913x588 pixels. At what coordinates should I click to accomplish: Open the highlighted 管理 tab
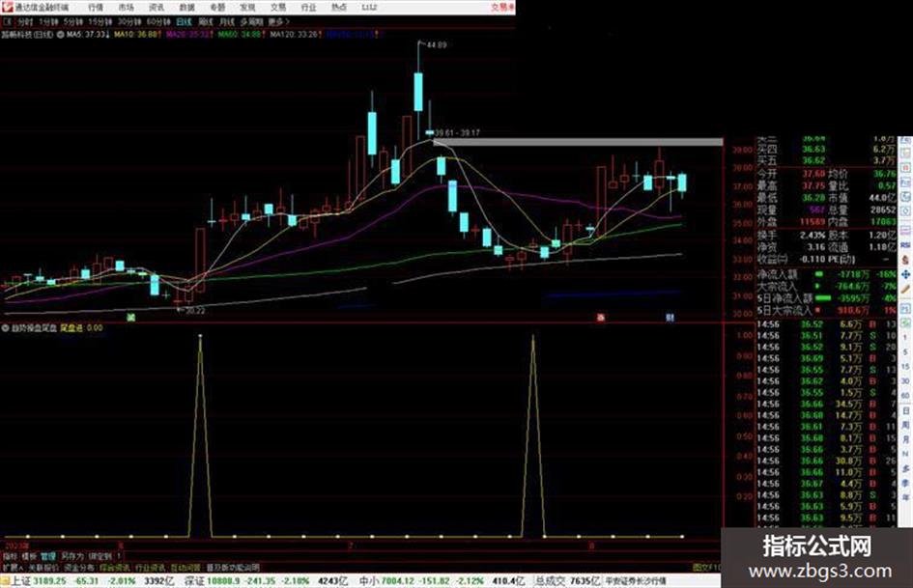(x=47, y=556)
